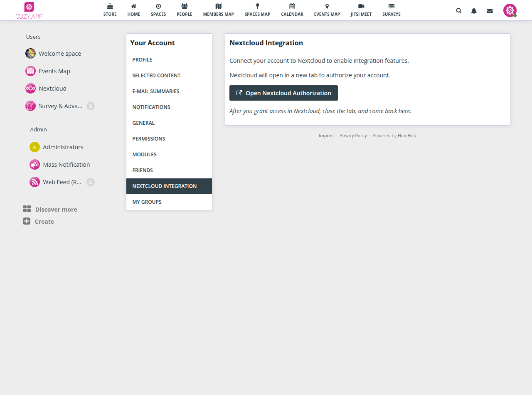The height and width of the screenshot is (395, 532).
Task: Open the Privacy Policy link
Action: coord(353,136)
